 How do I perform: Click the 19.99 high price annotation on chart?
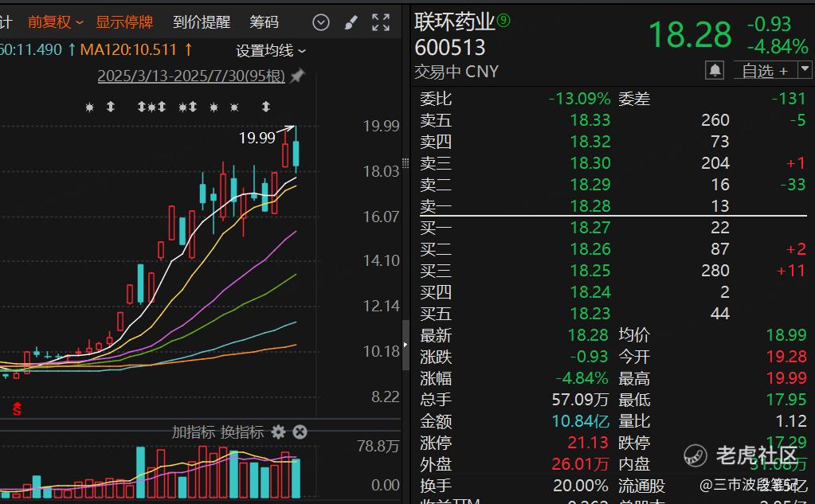click(257, 138)
